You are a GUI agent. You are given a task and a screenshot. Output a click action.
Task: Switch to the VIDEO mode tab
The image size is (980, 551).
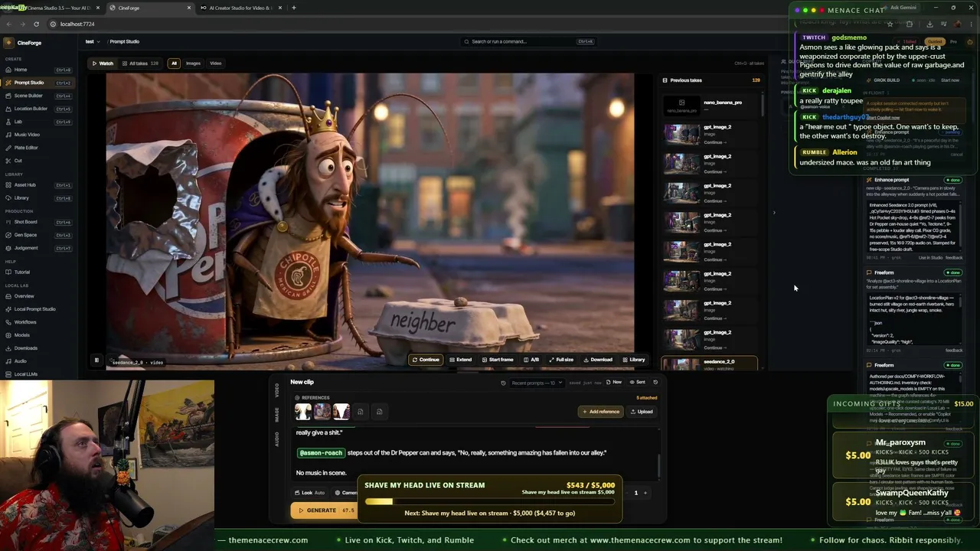(x=276, y=390)
